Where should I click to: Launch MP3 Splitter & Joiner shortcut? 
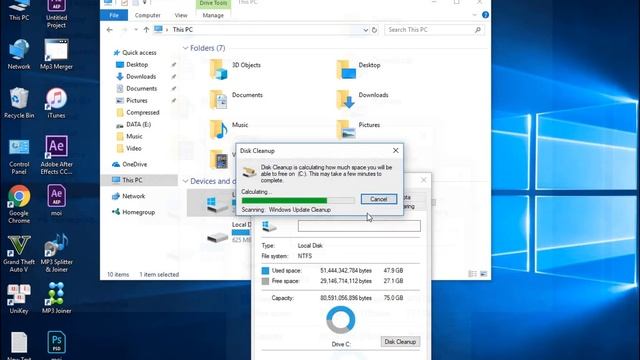coord(56,253)
